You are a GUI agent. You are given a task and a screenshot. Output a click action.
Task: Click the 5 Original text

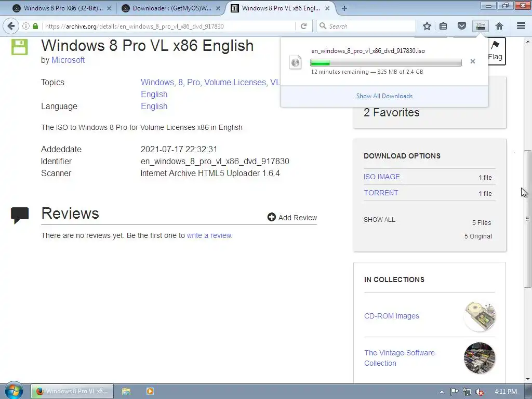pyautogui.click(x=478, y=236)
